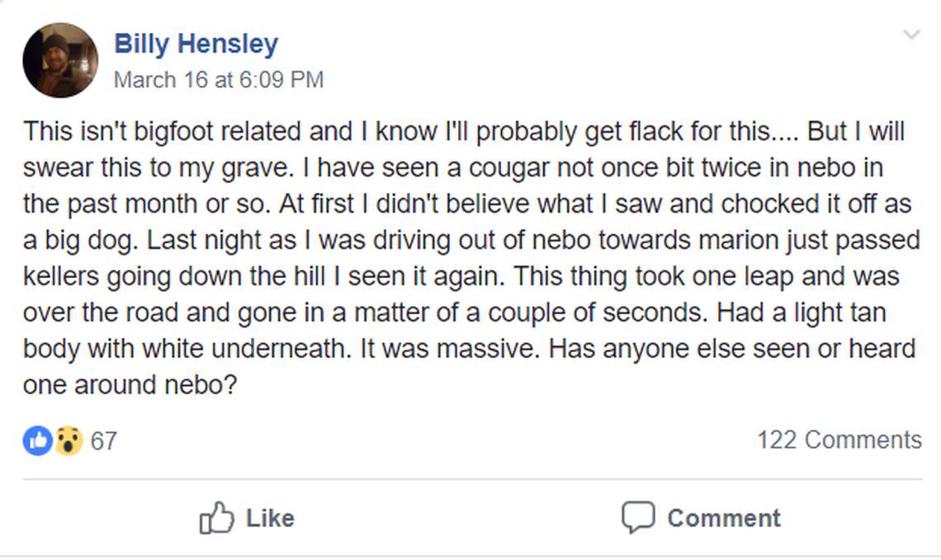The width and height of the screenshot is (941, 560).
Task: Click the speech bubble comment icon
Action: point(637,518)
